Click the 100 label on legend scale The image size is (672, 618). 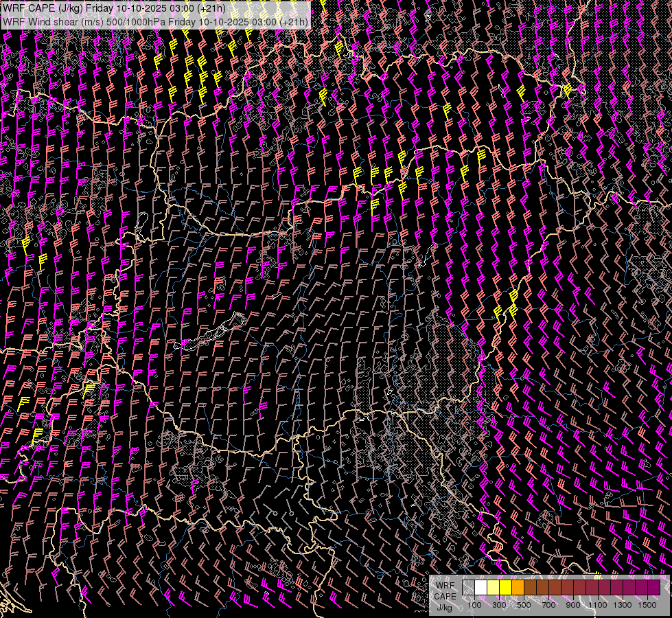474,605
